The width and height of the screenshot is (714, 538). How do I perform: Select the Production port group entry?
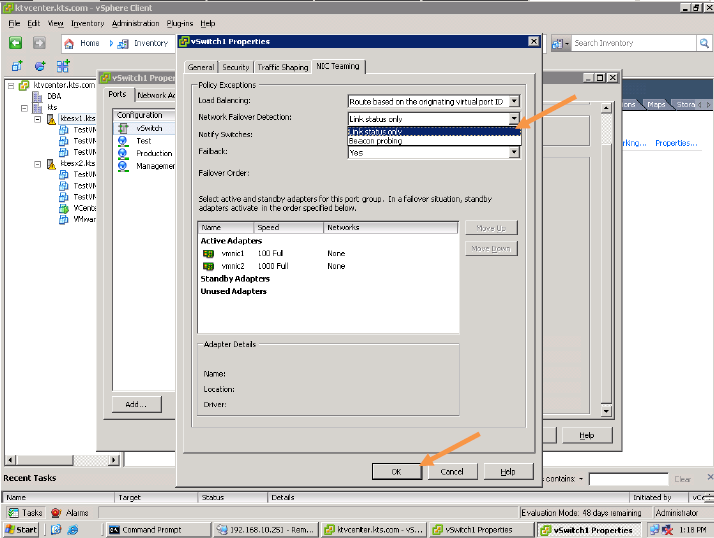pos(146,153)
